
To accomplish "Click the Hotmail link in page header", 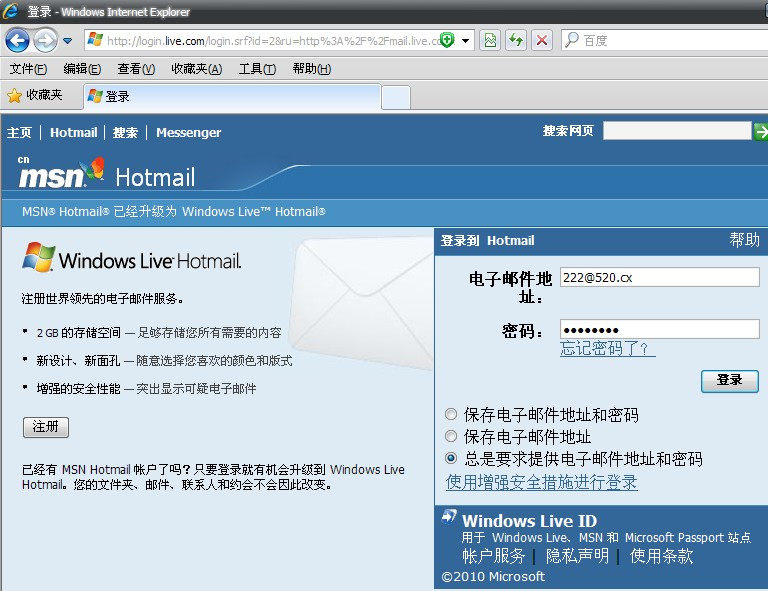I will 73,133.
